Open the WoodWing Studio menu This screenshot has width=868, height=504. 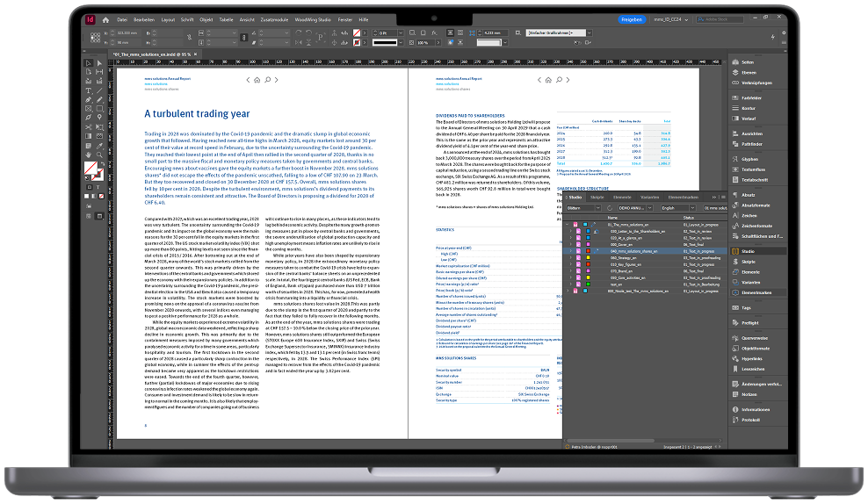[313, 20]
